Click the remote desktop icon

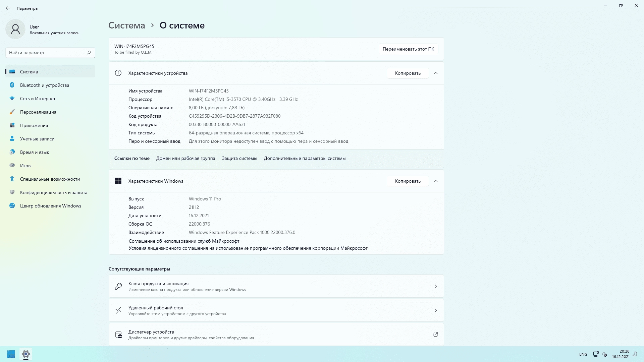pyautogui.click(x=118, y=310)
